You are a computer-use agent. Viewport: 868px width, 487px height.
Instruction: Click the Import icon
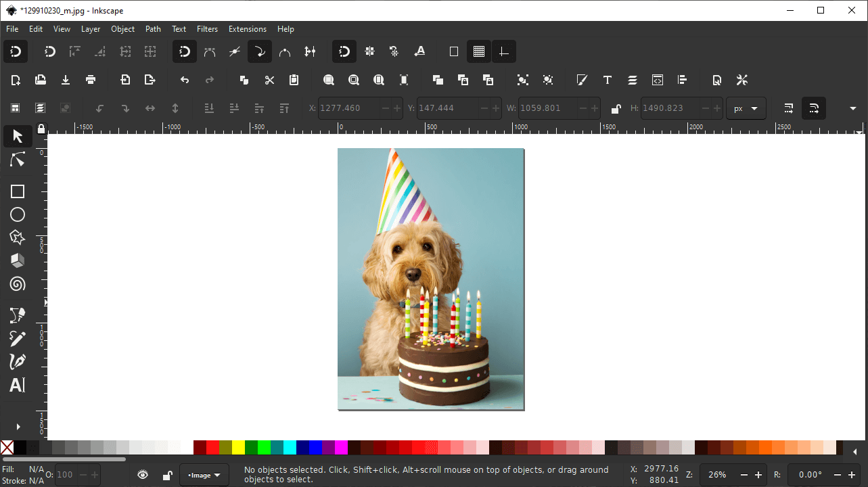pos(125,80)
